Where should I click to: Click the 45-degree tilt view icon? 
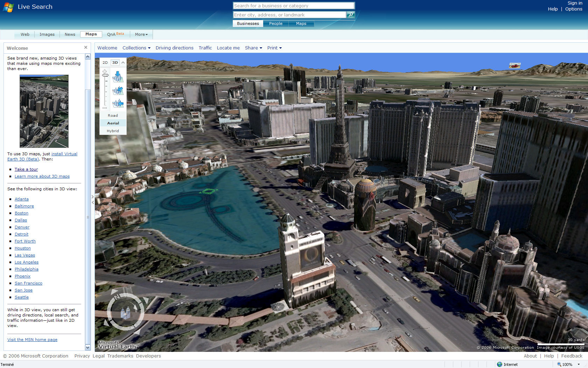click(x=118, y=90)
